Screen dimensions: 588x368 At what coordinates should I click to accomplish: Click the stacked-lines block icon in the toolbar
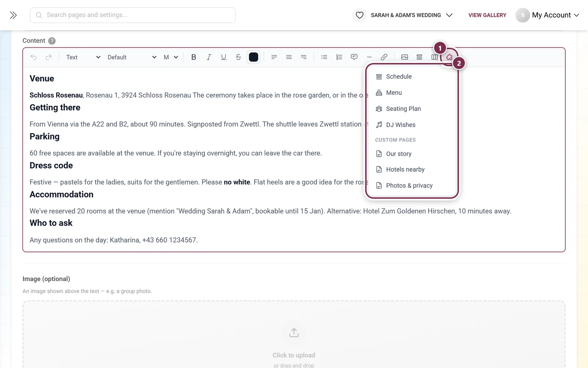coord(419,57)
